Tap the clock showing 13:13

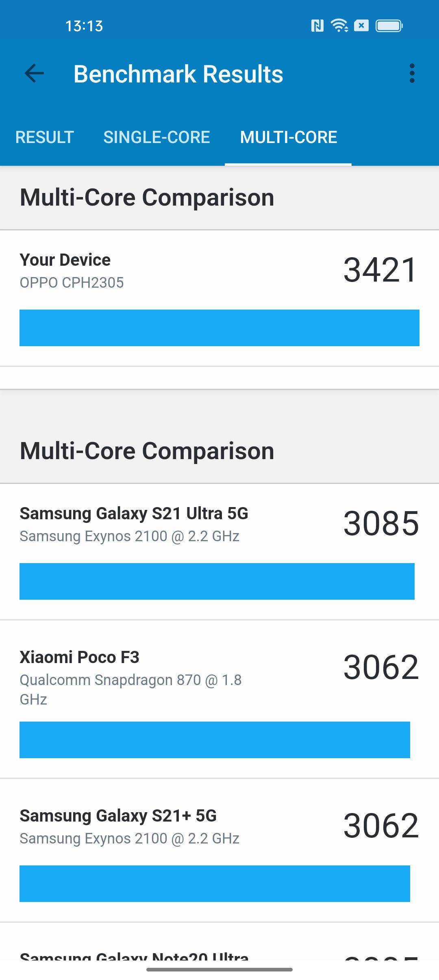click(x=84, y=26)
